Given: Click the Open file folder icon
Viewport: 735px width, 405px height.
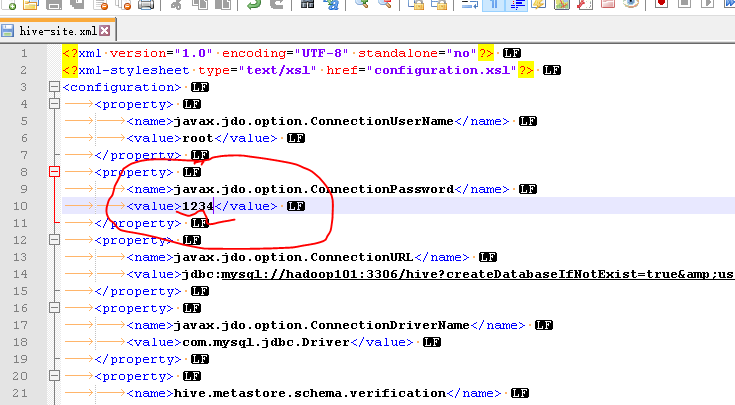Looking at the screenshot, I should (x=31, y=4).
